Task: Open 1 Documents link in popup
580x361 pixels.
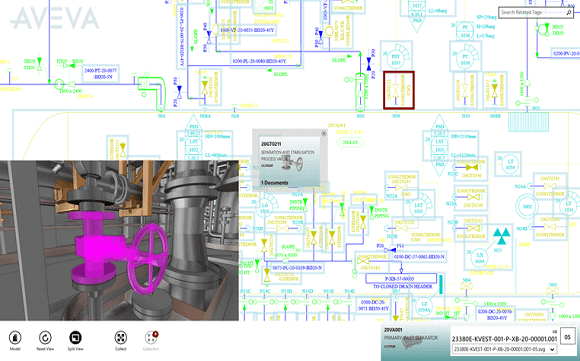Action: 274,183
